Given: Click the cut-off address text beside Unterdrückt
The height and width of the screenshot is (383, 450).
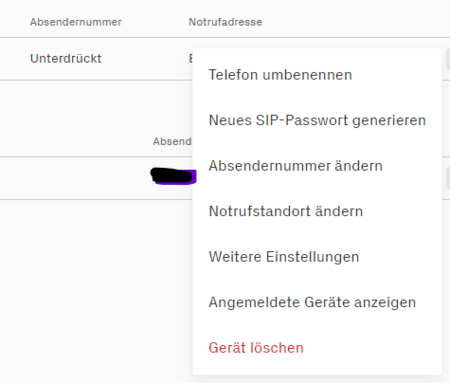Looking at the screenshot, I should 191,59.
